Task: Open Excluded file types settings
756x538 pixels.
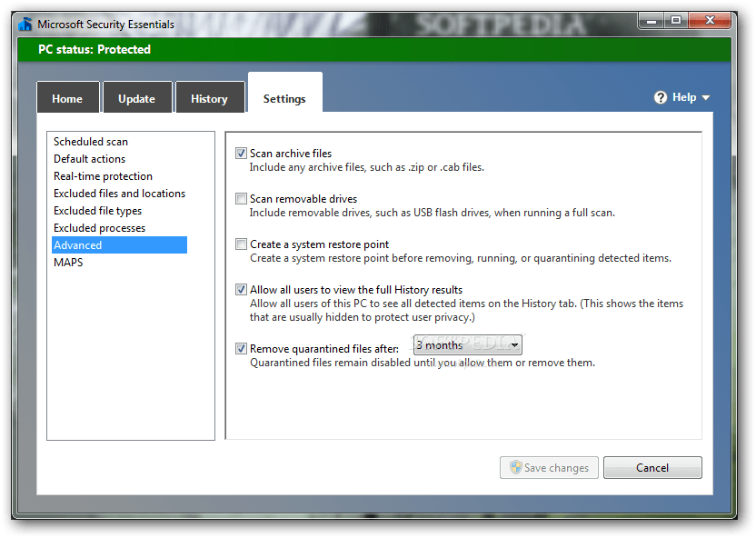Action: click(x=97, y=210)
